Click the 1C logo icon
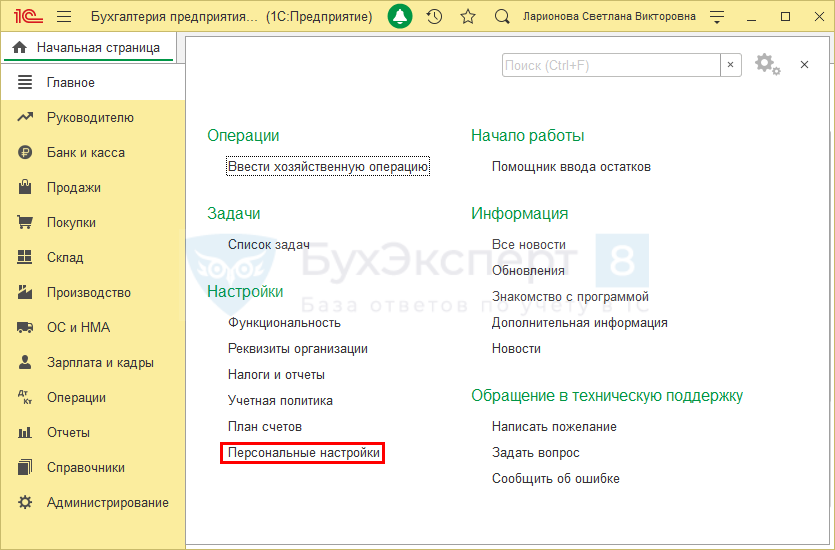Screen dimensions: 835x550 click(x=27, y=17)
